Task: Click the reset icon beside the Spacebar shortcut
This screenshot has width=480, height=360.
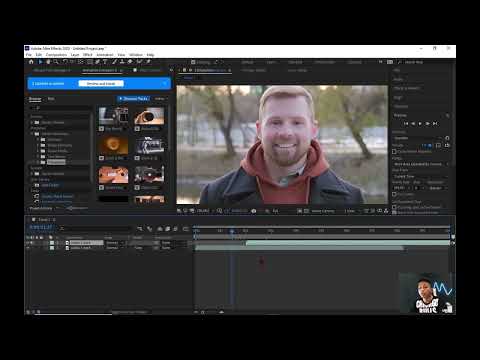Action: 447,138
